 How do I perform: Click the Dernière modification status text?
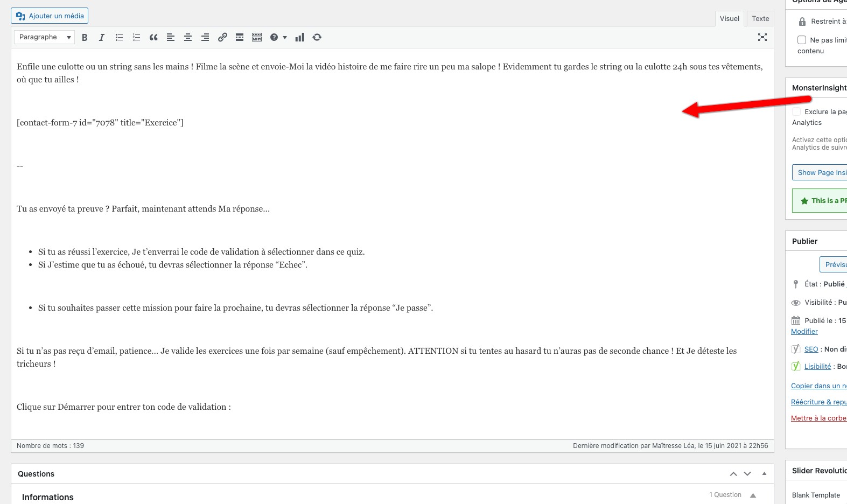click(670, 446)
